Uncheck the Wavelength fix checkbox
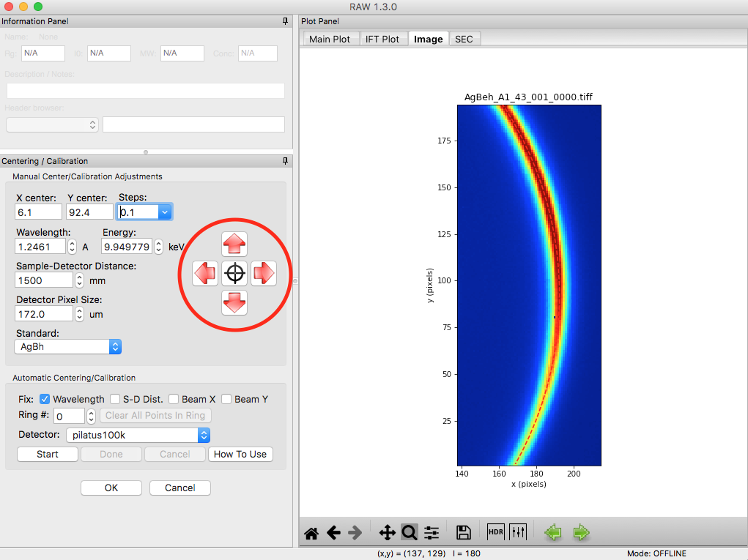This screenshot has height=560, width=748. pyautogui.click(x=45, y=399)
